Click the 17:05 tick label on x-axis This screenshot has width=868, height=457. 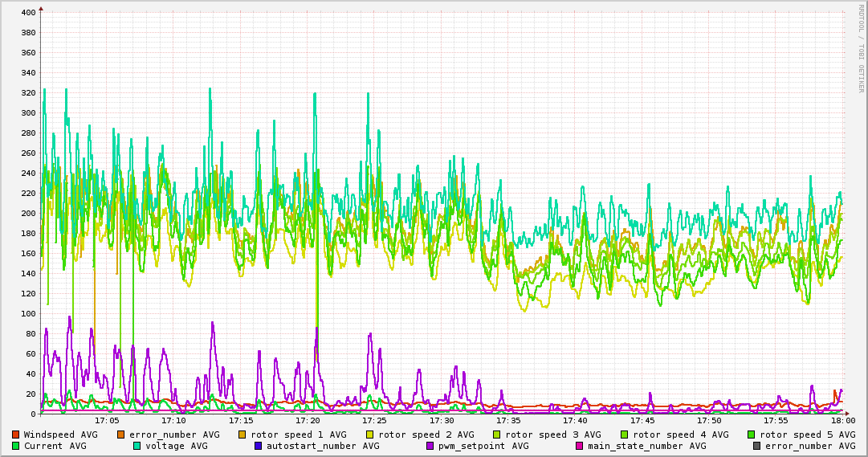coord(107,420)
